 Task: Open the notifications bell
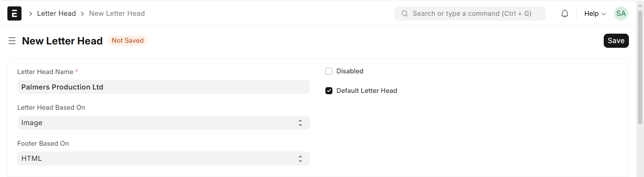(x=565, y=13)
